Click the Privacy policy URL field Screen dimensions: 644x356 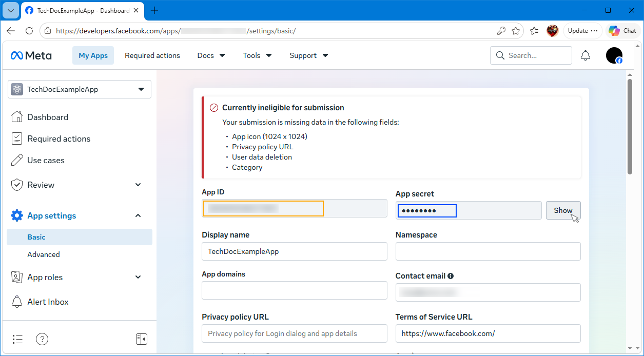295,333
